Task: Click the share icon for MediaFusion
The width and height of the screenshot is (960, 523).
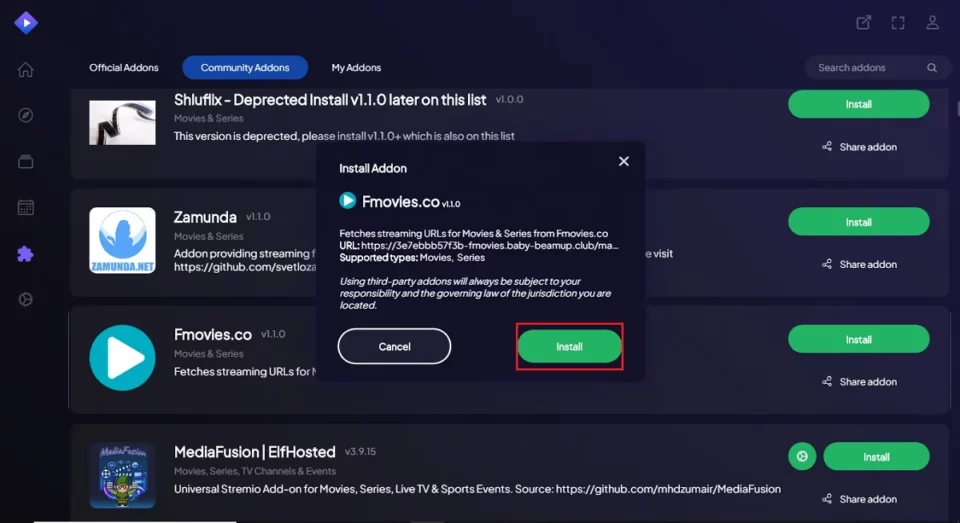Action: click(x=827, y=499)
